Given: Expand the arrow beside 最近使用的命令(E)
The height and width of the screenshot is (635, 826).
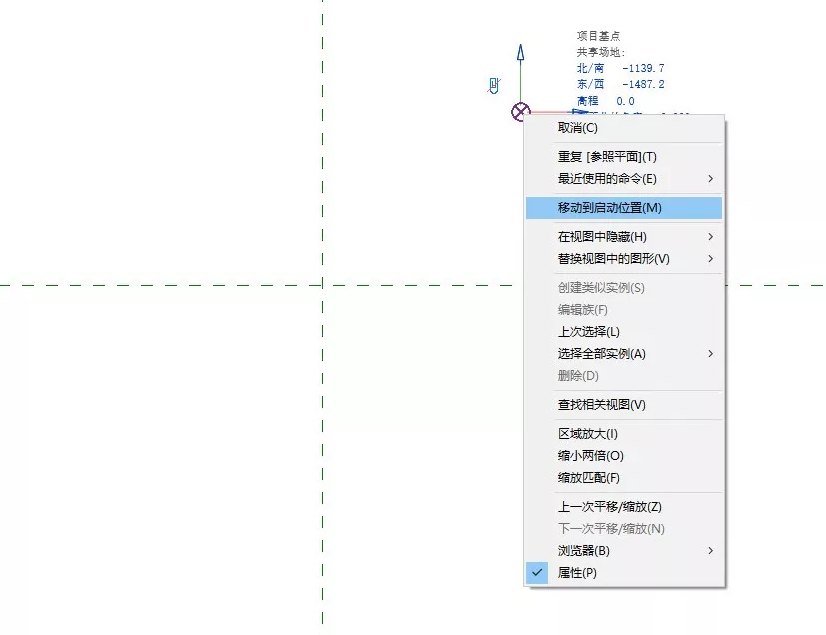Looking at the screenshot, I should point(711,179).
